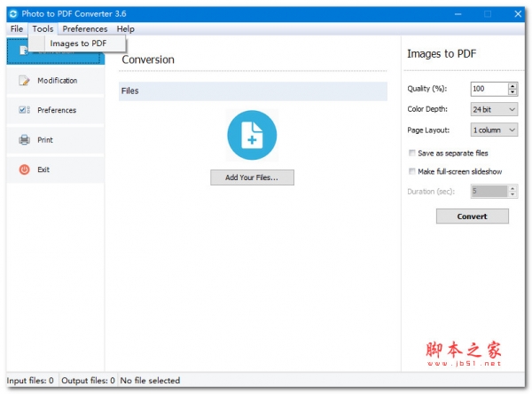Start conversion with the Convert button
Viewport: 532px width, 394px height.
pyautogui.click(x=472, y=217)
